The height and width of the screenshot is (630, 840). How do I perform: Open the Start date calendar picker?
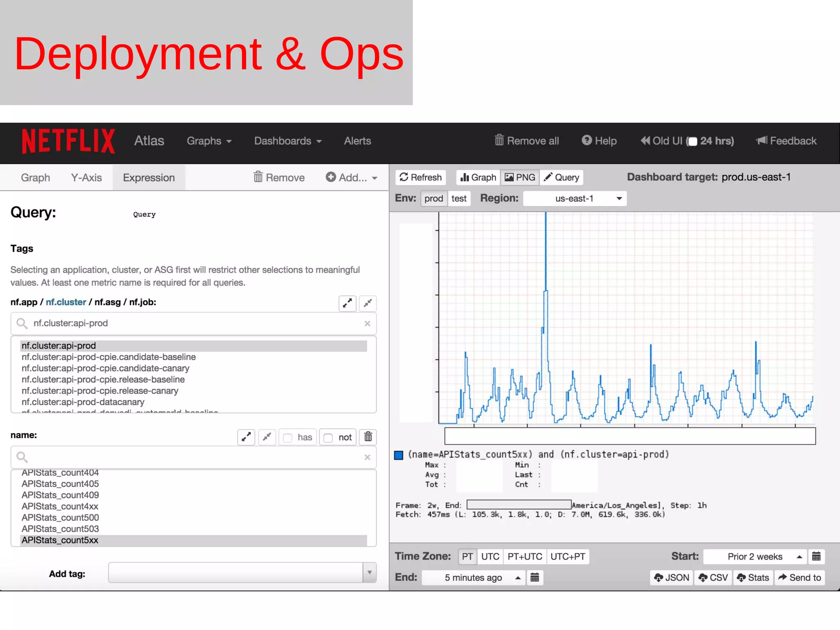(816, 557)
